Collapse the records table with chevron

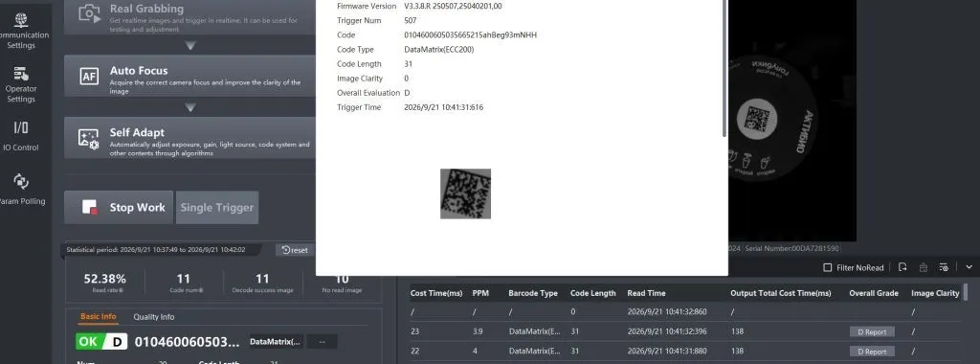coord(969,267)
